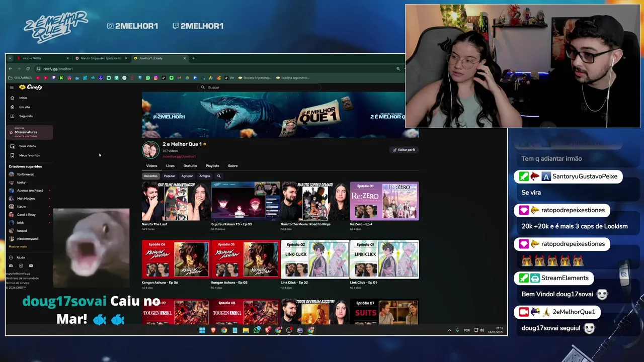Click Editar perfil button
Screen dimensions: 644x362
pos(404,150)
